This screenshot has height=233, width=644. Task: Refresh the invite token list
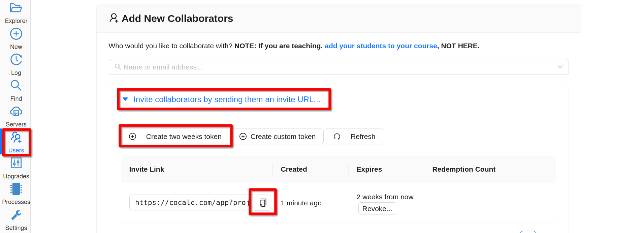(x=354, y=137)
